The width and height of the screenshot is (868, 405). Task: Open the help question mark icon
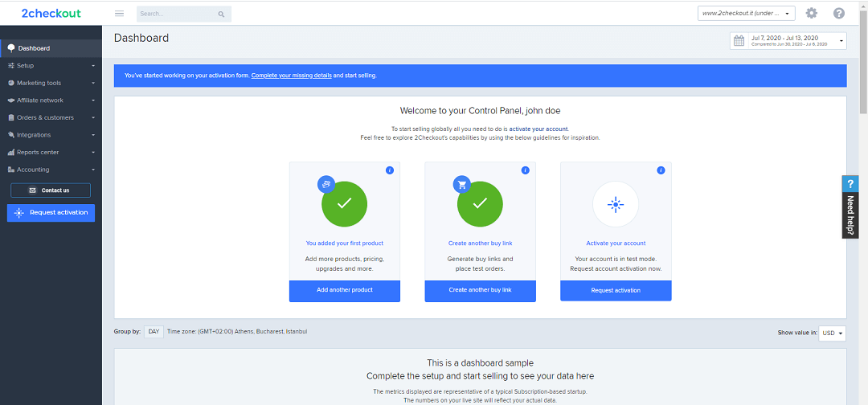tap(838, 14)
